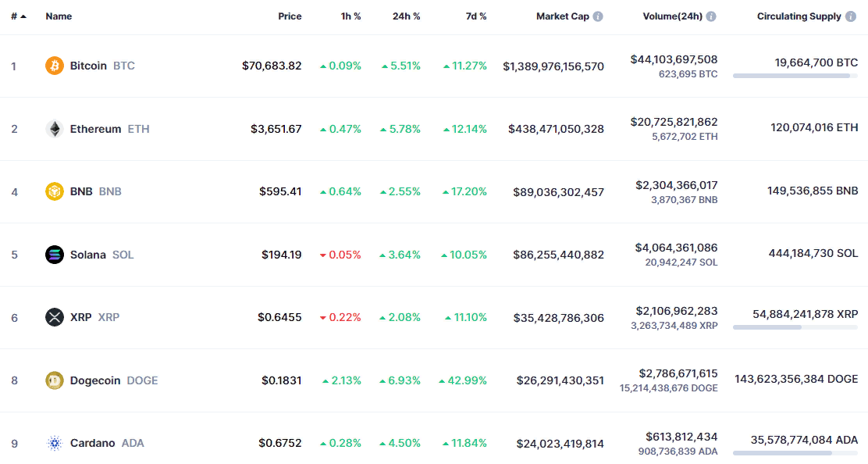
Task: Click Solana's supply 444,184,730 SOL
Action: coord(813,253)
